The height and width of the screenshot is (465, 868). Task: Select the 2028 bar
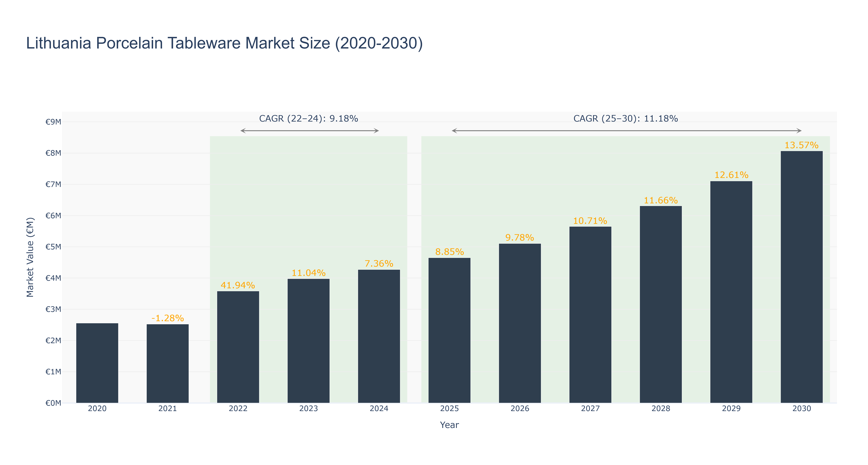click(x=660, y=304)
